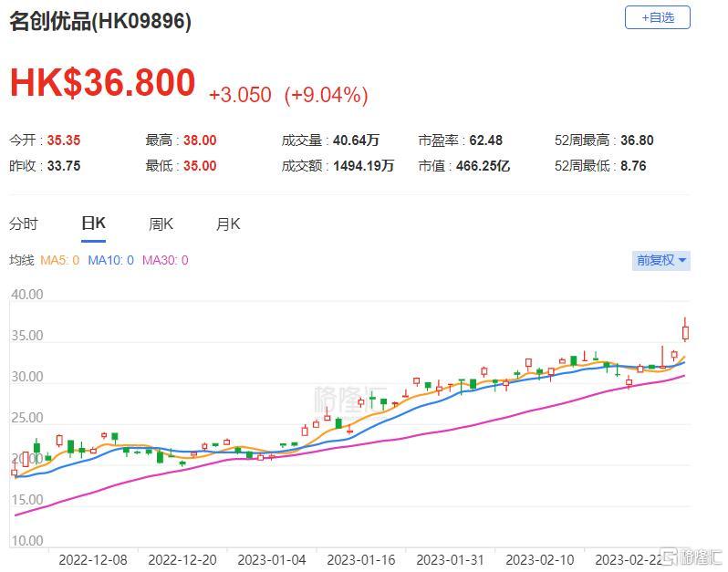Click the 25.00 price axis label
This screenshot has width=728, height=572.
click(27, 418)
